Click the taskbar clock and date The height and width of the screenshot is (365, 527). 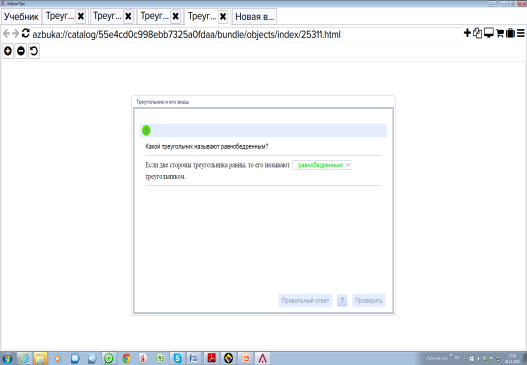click(x=512, y=358)
